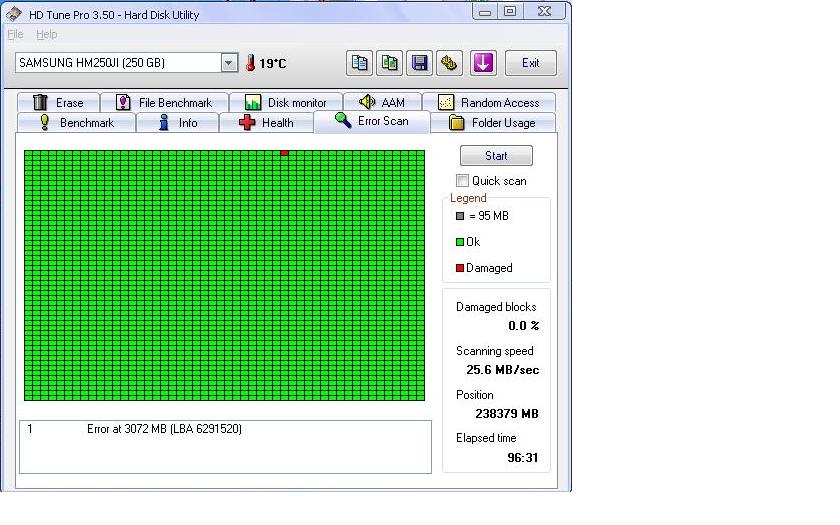This screenshot has width=840, height=525.
Task: Click the '238379 MB' position value
Action: pos(507,414)
